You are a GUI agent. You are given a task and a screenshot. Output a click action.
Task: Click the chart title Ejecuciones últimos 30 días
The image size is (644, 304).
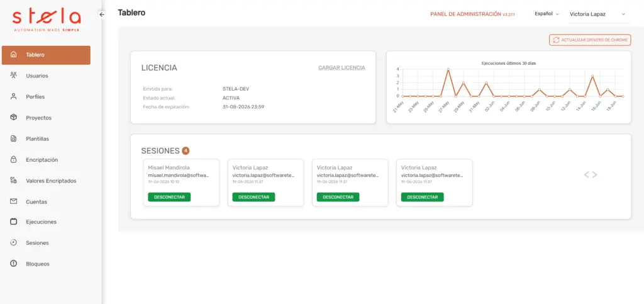(508, 64)
